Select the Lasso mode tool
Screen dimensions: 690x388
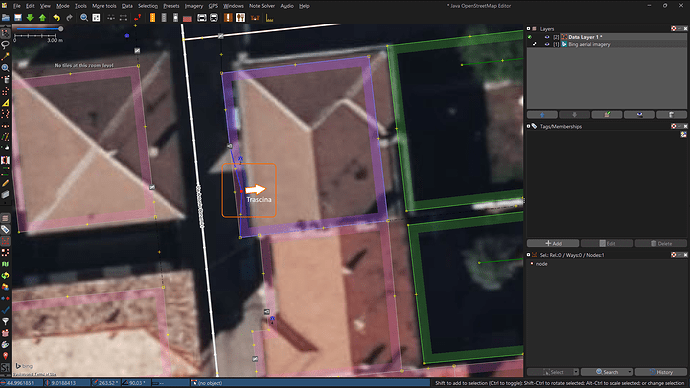pyautogui.click(x=5, y=45)
